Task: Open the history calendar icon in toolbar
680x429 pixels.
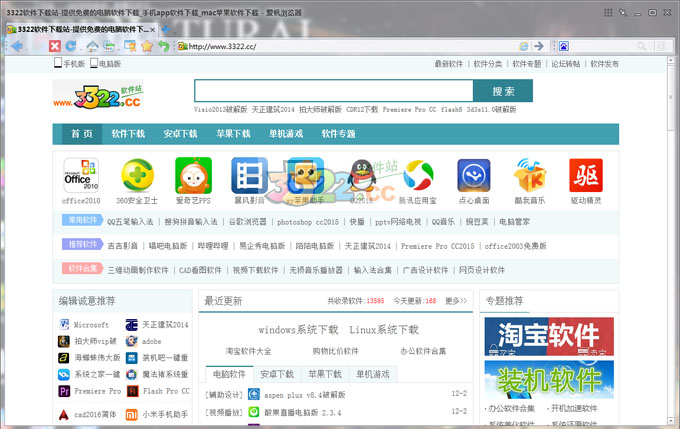Action: coord(109,46)
